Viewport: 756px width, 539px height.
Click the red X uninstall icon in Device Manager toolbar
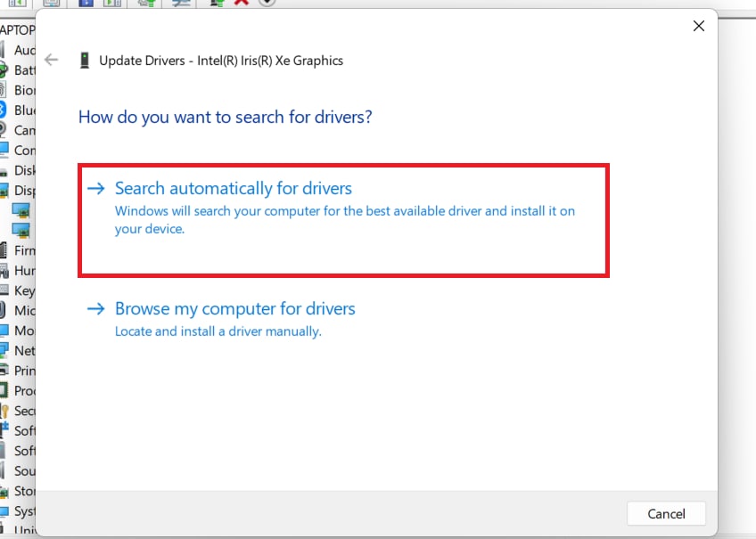point(242,3)
